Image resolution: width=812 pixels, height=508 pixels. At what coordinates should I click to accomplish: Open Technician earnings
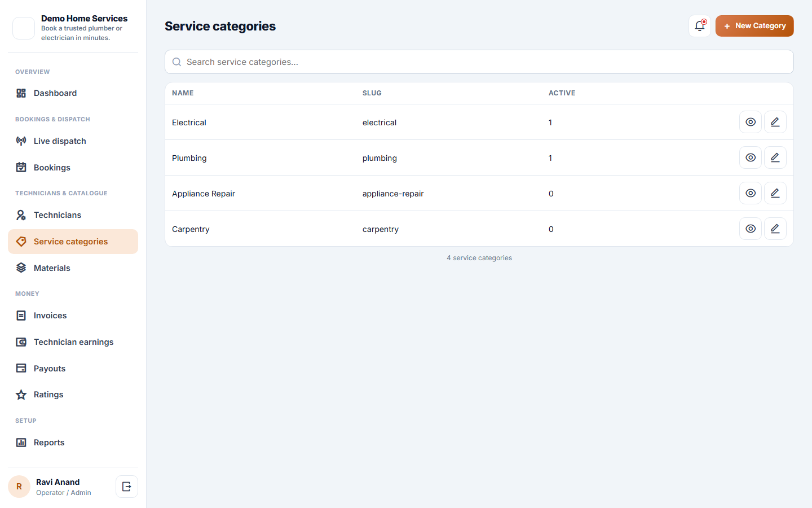pyautogui.click(x=73, y=342)
